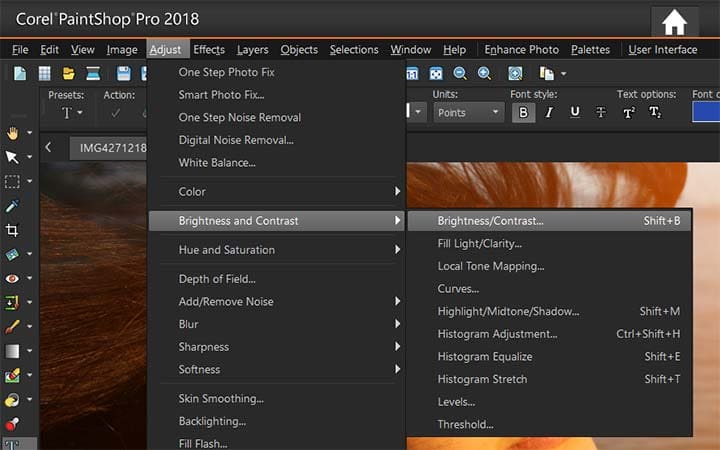Screen dimensions: 720x450
Task: Open a file using the folder icon
Action: [x=68, y=73]
